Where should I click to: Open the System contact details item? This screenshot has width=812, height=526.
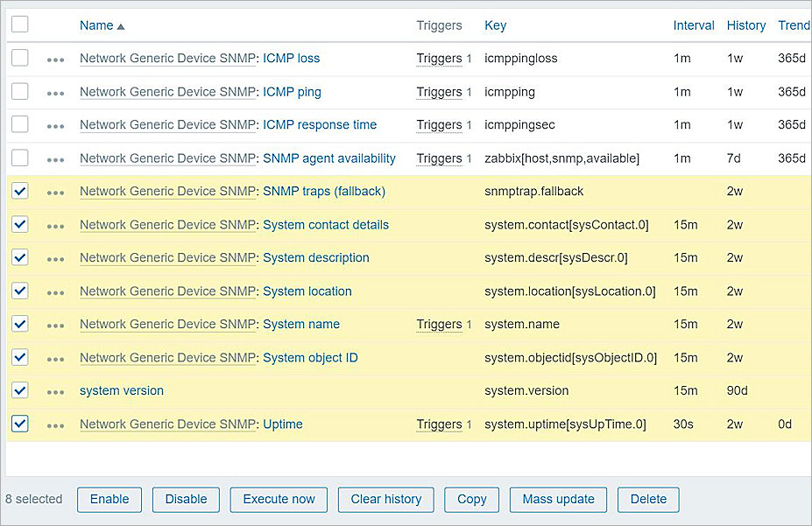click(326, 225)
